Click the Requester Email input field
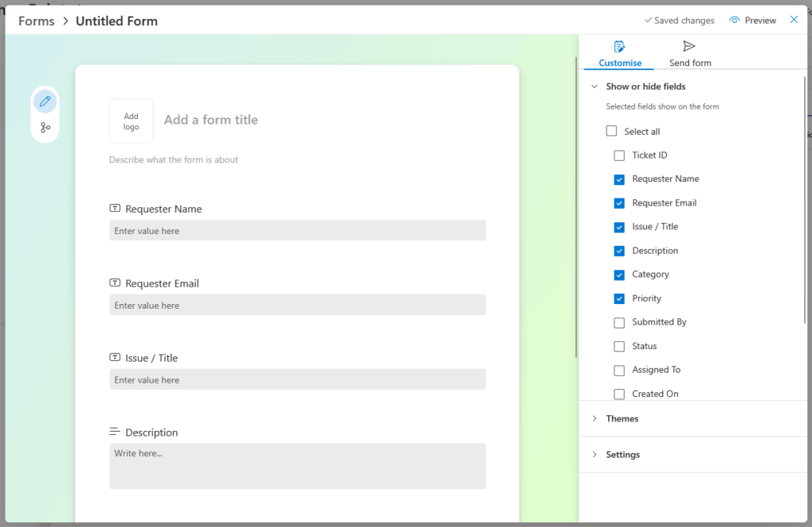812x527 pixels. [x=297, y=306]
